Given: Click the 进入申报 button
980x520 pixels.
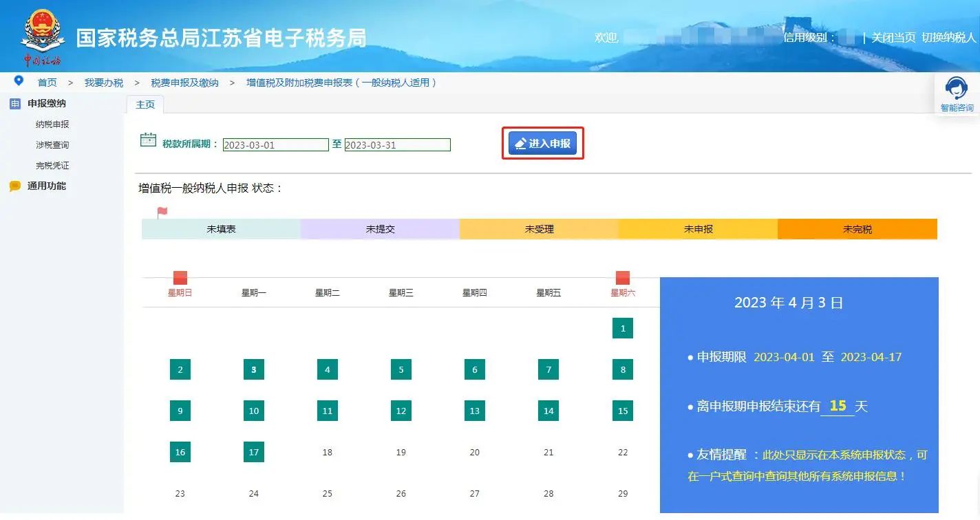Looking at the screenshot, I should [x=542, y=143].
